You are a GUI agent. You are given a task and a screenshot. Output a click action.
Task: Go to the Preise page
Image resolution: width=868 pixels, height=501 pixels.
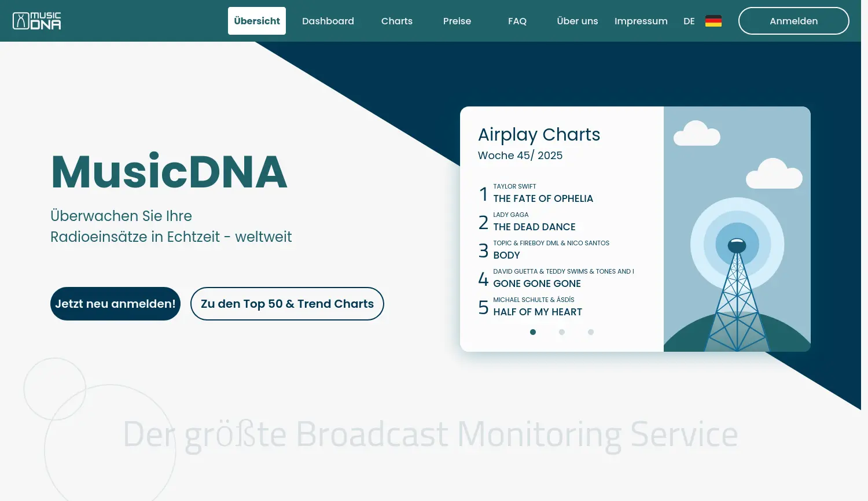point(457,21)
